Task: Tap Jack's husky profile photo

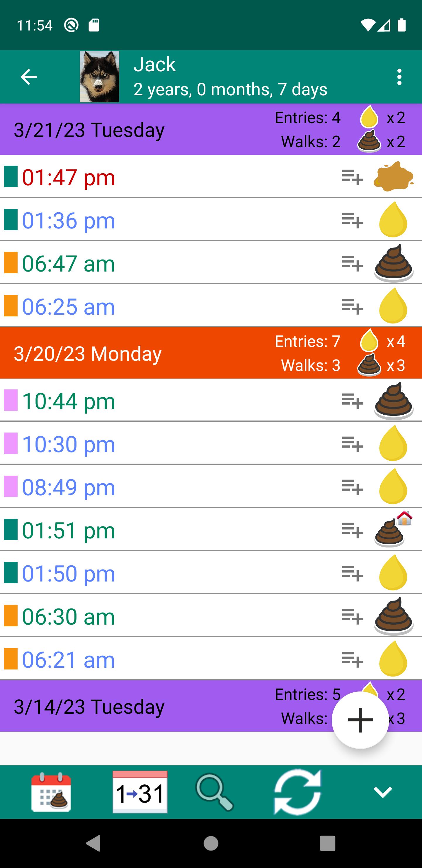Action: point(99,77)
